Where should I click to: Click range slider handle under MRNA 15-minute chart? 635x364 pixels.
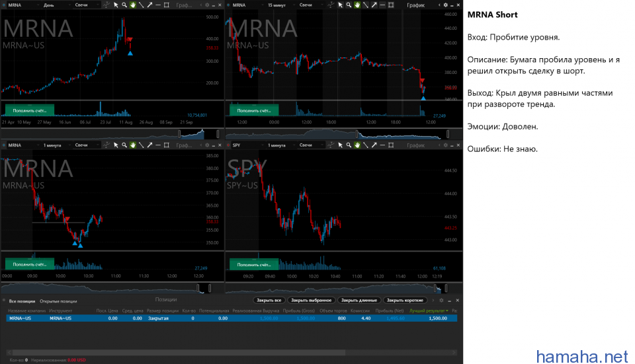click(x=357, y=133)
